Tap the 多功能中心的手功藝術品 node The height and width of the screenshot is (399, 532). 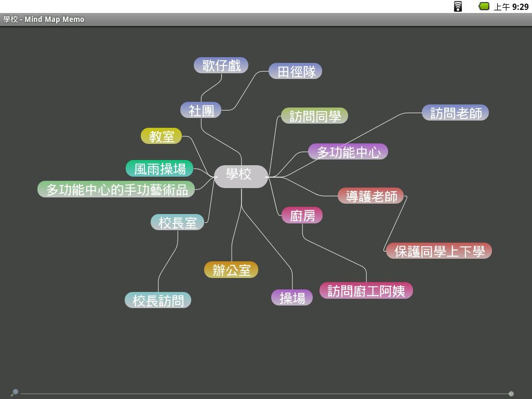(x=116, y=190)
